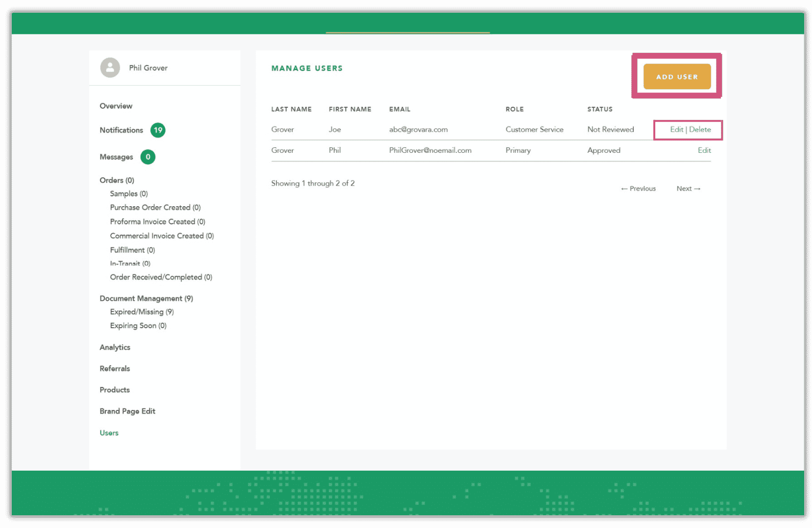The height and width of the screenshot is (528, 812).
Task: Open the Messages menu item
Action: (117, 157)
